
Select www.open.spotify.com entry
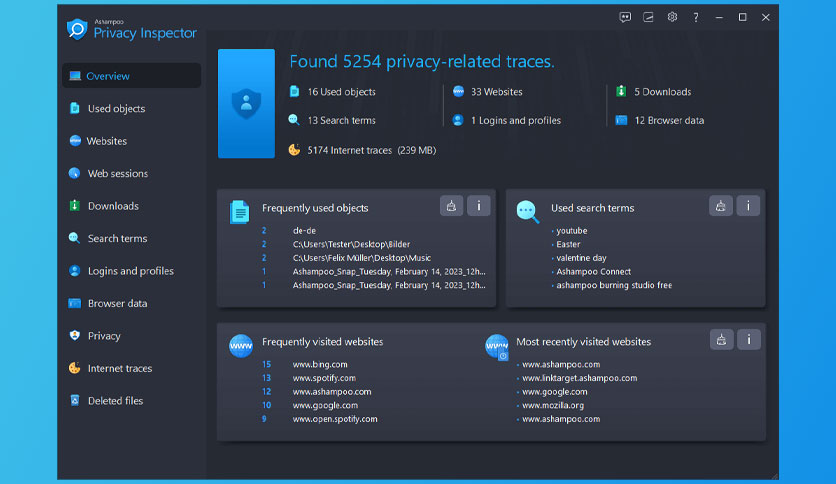(x=335, y=419)
